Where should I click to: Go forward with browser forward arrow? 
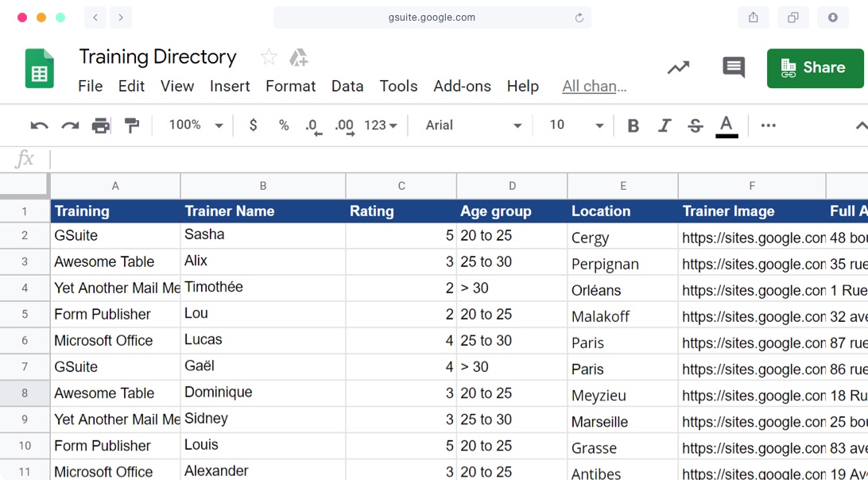click(121, 17)
